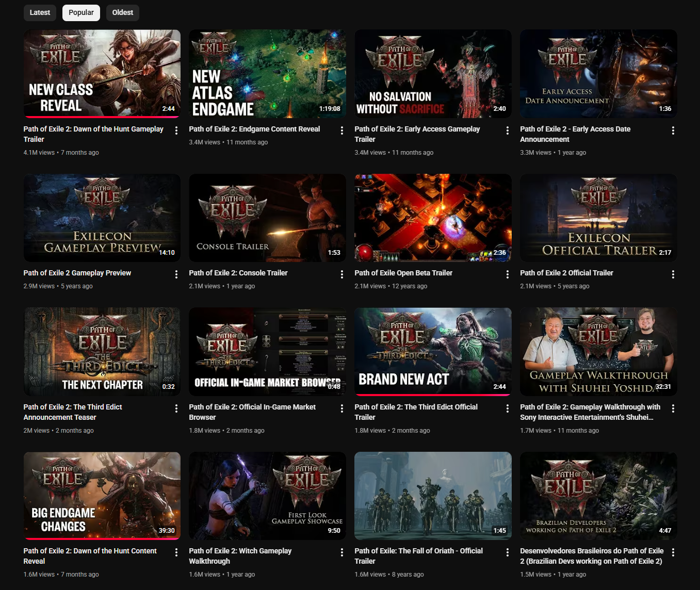
Task: Click the Big Endgame Changes thumbnail
Action: [102, 496]
